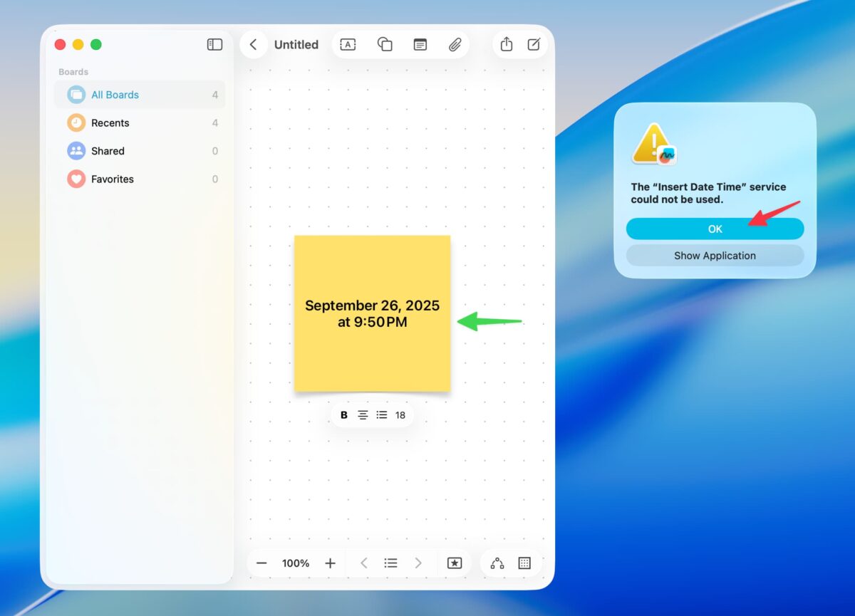Open the scenes list icon

coord(390,563)
